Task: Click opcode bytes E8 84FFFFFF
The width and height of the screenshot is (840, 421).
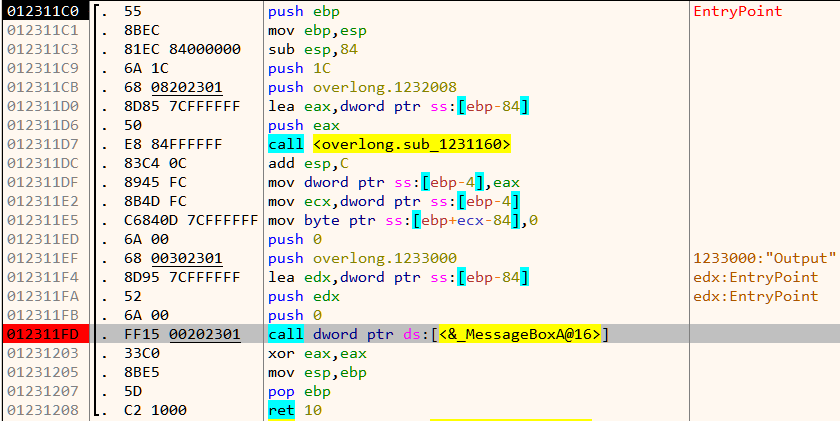Action: [173, 144]
